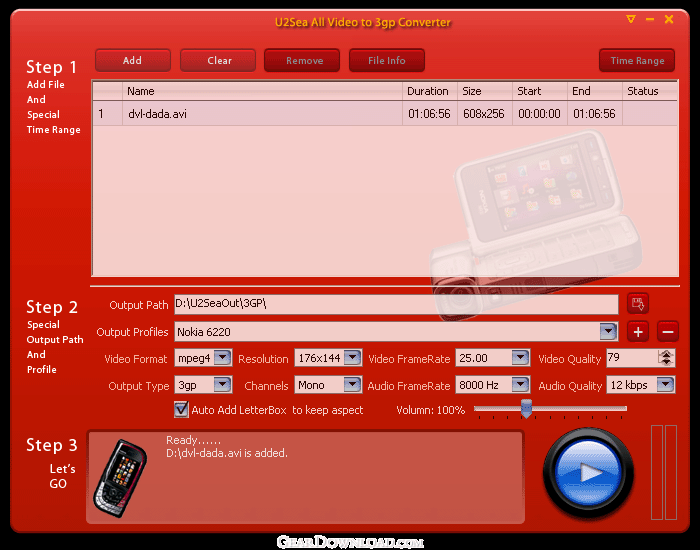Remove output profile with minus icon
The height and width of the screenshot is (550, 700).
(668, 332)
